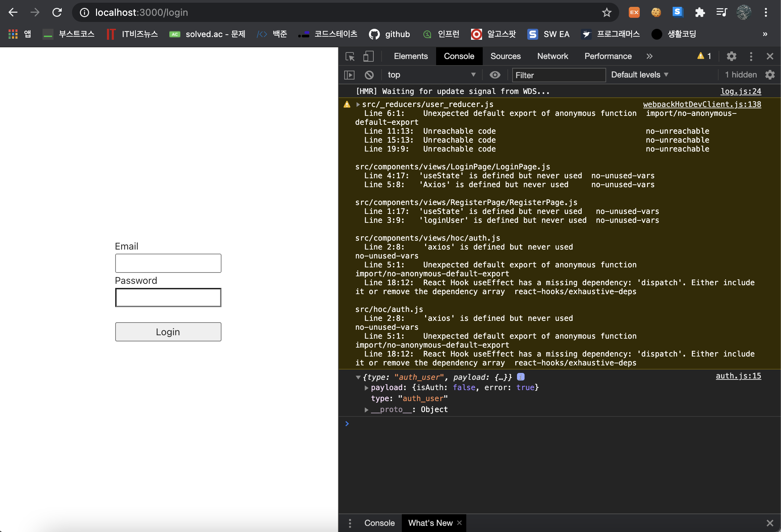
Task: Open the top JavaScript context dropdown
Action: pyautogui.click(x=431, y=75)
